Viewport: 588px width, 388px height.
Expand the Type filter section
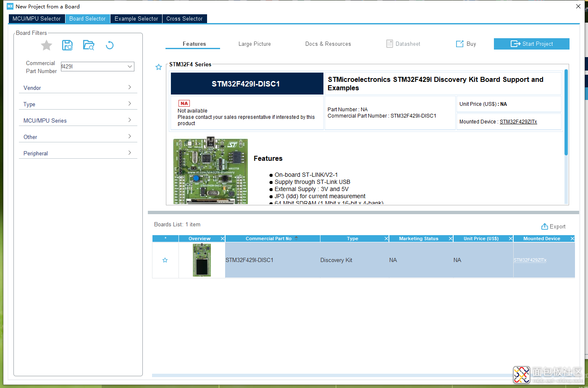[x=78, y=104]
